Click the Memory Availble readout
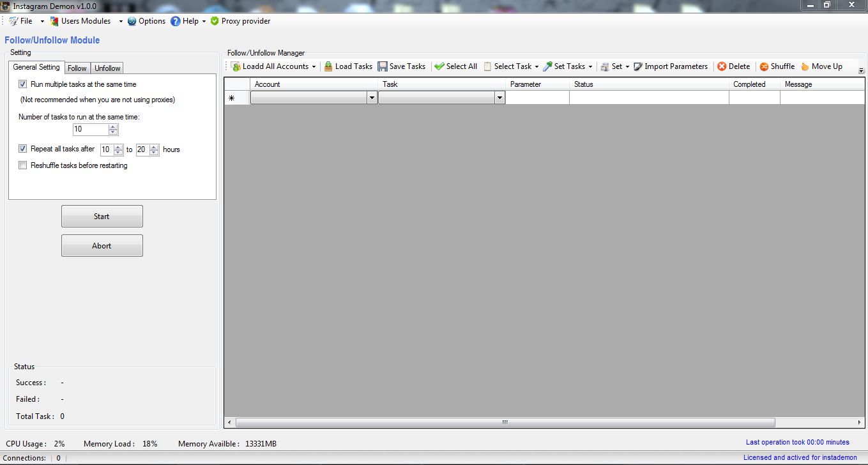Viewport: 868px width, 465px height. (x=227, y=444)
